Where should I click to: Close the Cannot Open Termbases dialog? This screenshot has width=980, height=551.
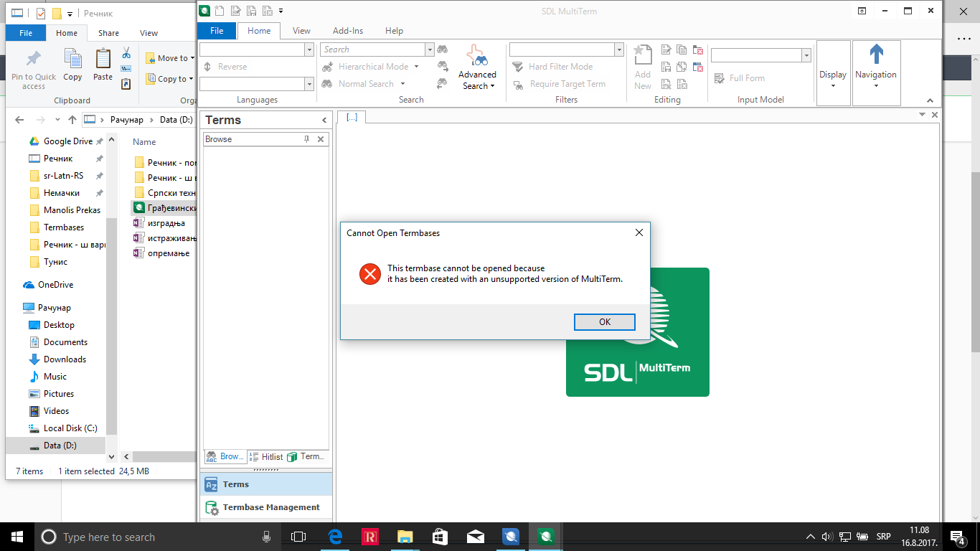coord(639,232)
